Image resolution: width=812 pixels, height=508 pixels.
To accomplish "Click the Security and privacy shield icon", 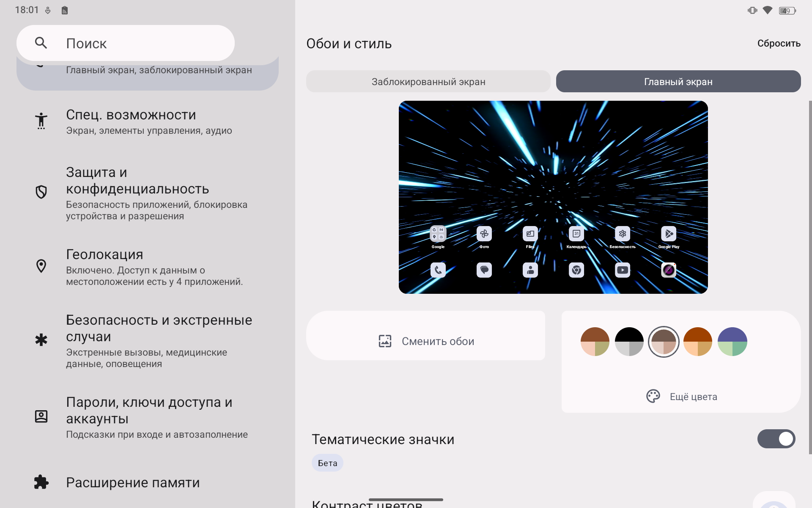I will 41,192.
